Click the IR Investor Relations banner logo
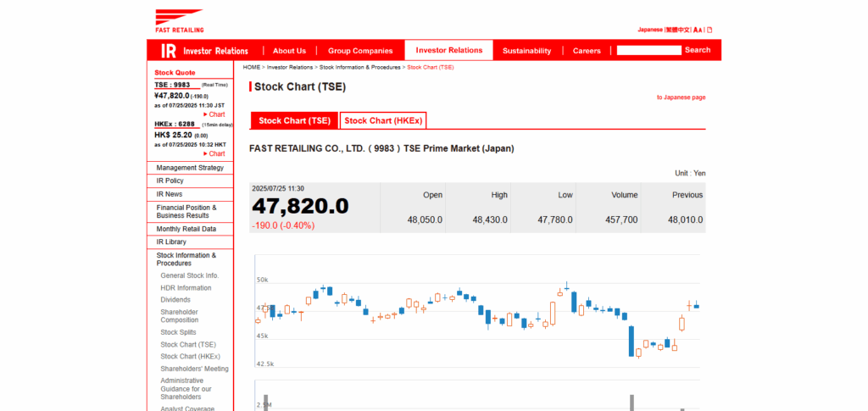This screenshot has height=411, width=868. (x=204, y=50)
